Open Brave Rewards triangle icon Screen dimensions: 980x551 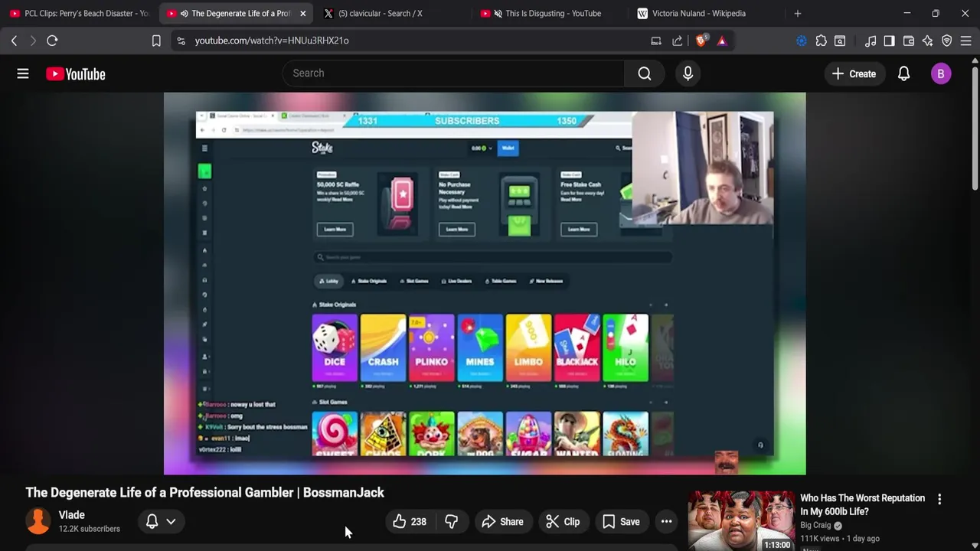coord(722,41)
